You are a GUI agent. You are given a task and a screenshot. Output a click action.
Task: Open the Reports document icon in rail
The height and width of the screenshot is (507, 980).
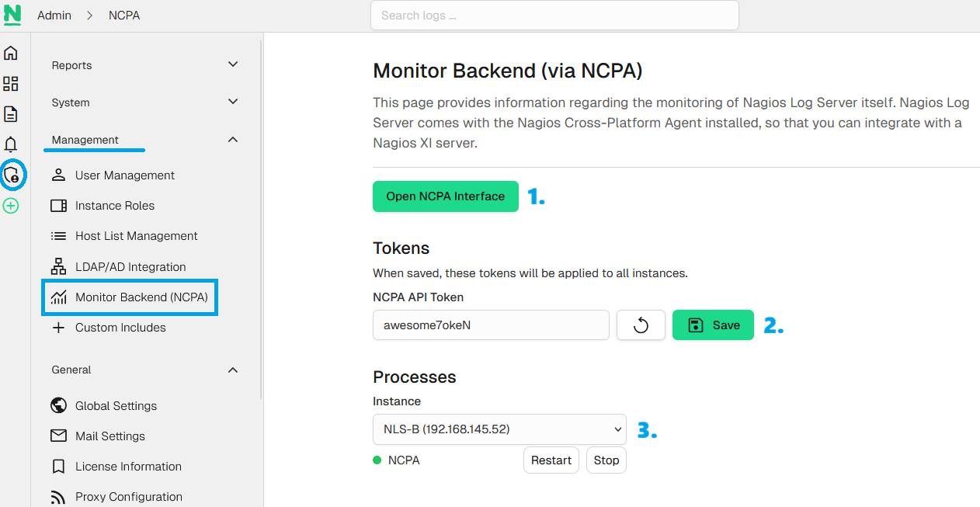[x=11, y=114]
